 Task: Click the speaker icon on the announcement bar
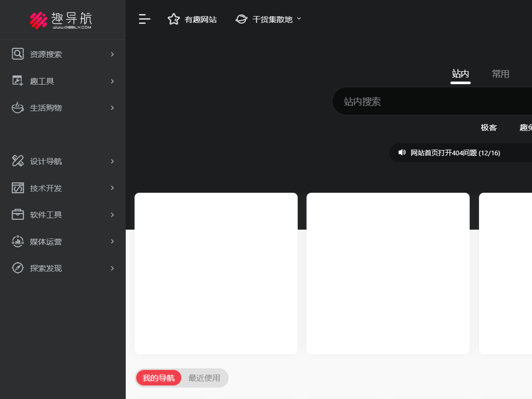click(x=402, y=152)
